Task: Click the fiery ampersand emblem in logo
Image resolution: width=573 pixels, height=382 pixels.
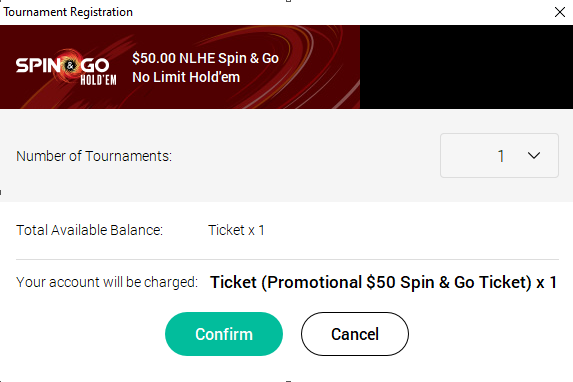Action: click(70, 65)
